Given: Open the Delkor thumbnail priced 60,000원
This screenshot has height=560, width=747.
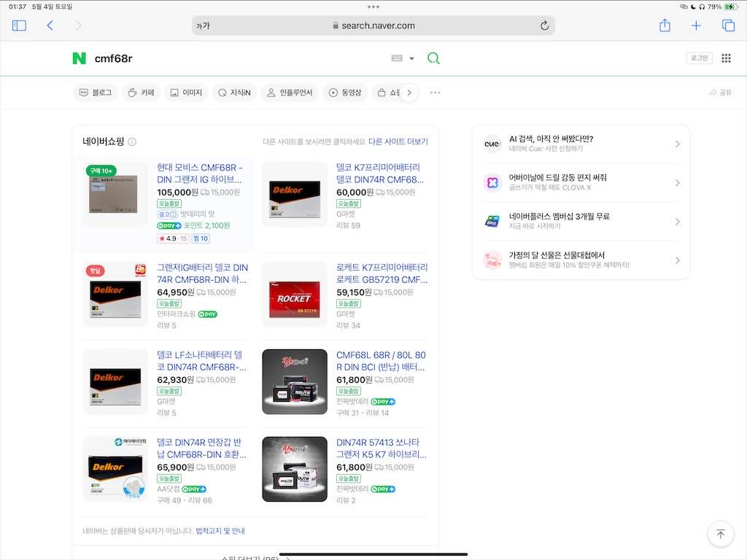Looking at the screenshot, I should click(x=295, y=194).
